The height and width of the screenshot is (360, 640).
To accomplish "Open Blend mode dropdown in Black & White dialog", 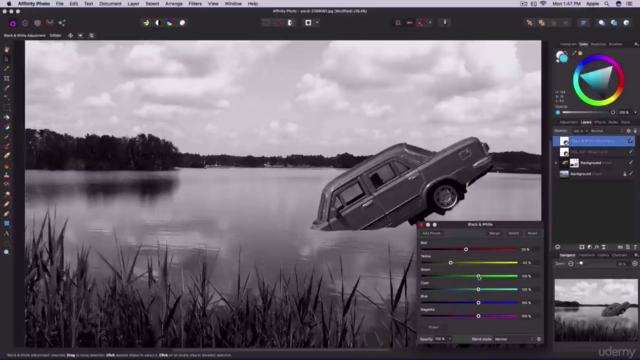I will tap(514, 339).
